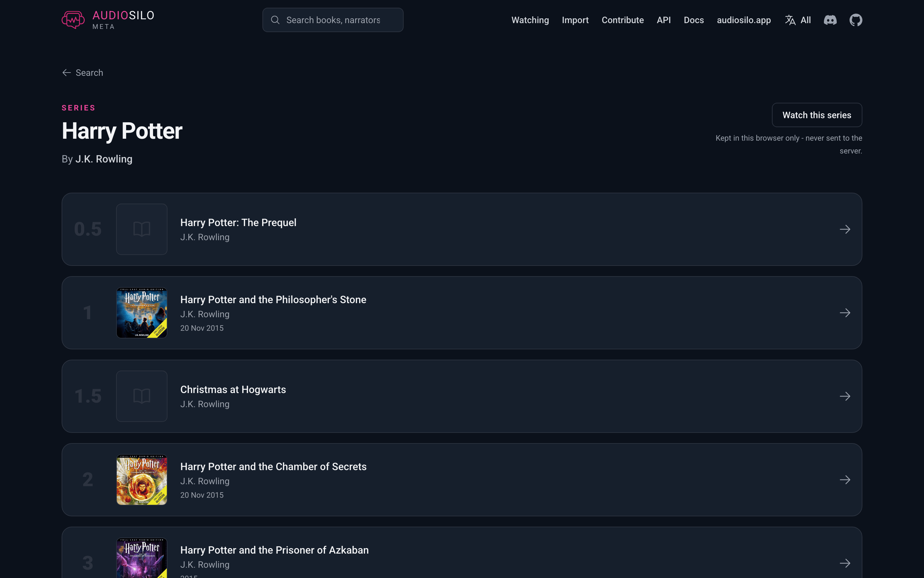
Task: Open the Docs nav item
Action: [x=693, y=20]
